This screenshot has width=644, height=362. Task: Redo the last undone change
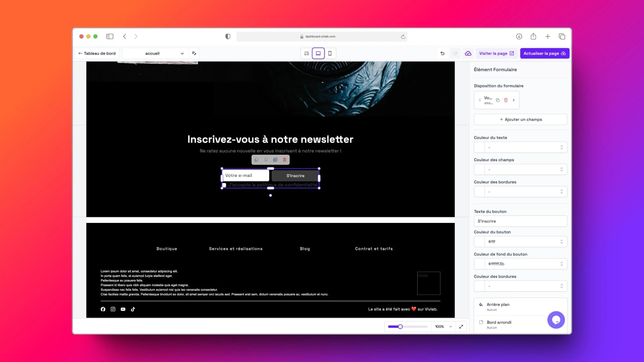[x=455, y=53]
